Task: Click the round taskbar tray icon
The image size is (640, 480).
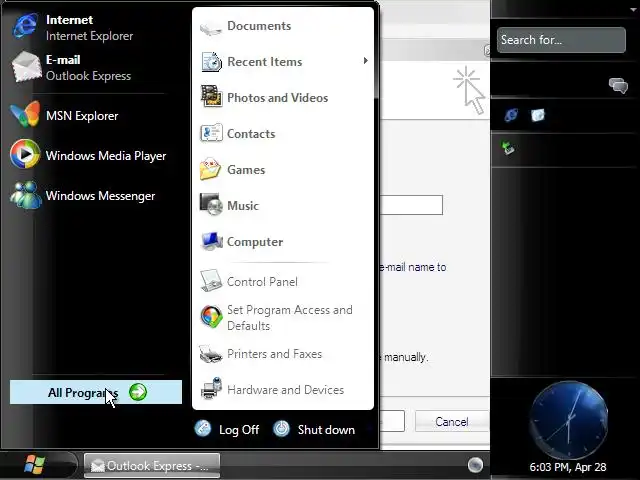Action: (x=475, y=464)
